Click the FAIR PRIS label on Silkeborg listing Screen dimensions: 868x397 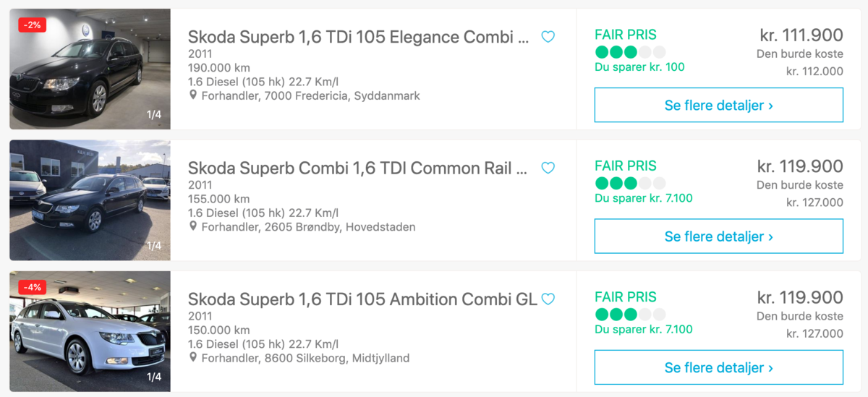[625, 296]
